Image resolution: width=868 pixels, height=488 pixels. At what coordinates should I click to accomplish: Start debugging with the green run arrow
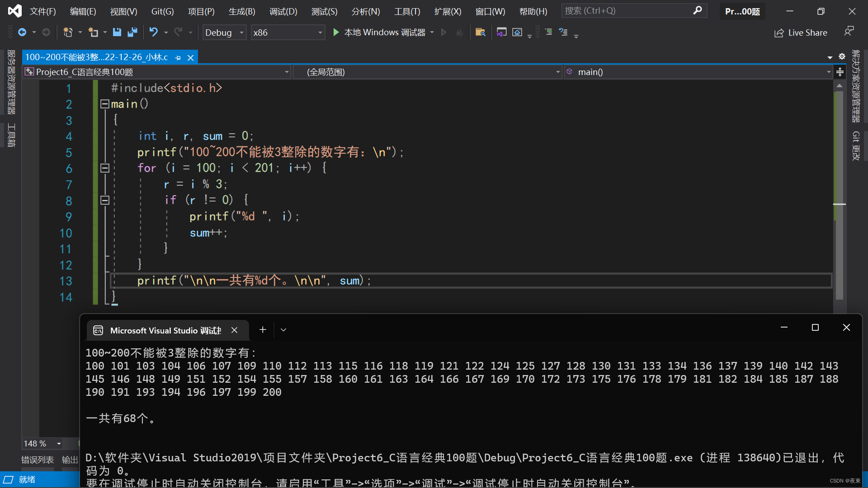pyautogui.click(x=335, y=32)
